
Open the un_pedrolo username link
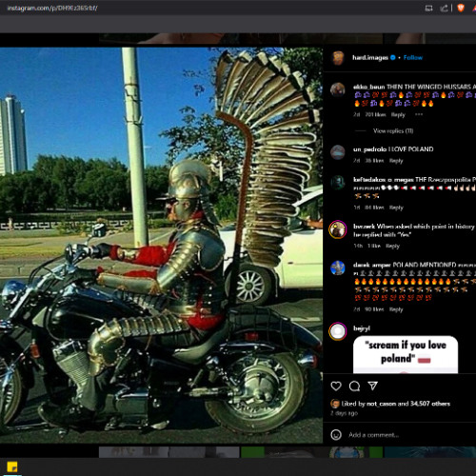[369, 149]
